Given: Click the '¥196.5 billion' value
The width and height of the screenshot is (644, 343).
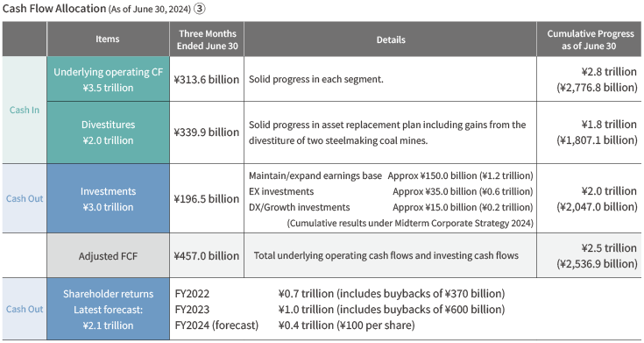Looking at the screenshot, I should click(207, 198).
